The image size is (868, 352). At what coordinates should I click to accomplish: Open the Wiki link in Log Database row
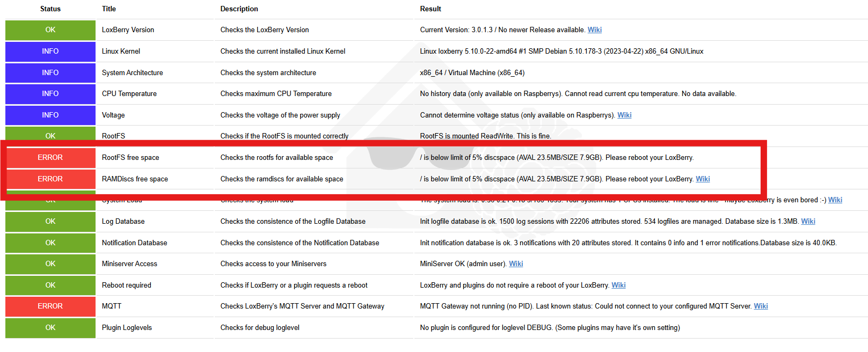808,222
